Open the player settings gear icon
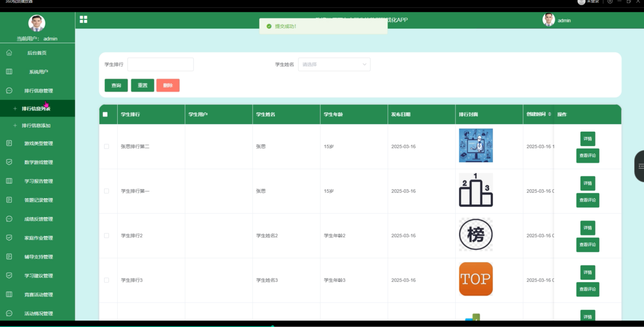 [x=610, y=2]
